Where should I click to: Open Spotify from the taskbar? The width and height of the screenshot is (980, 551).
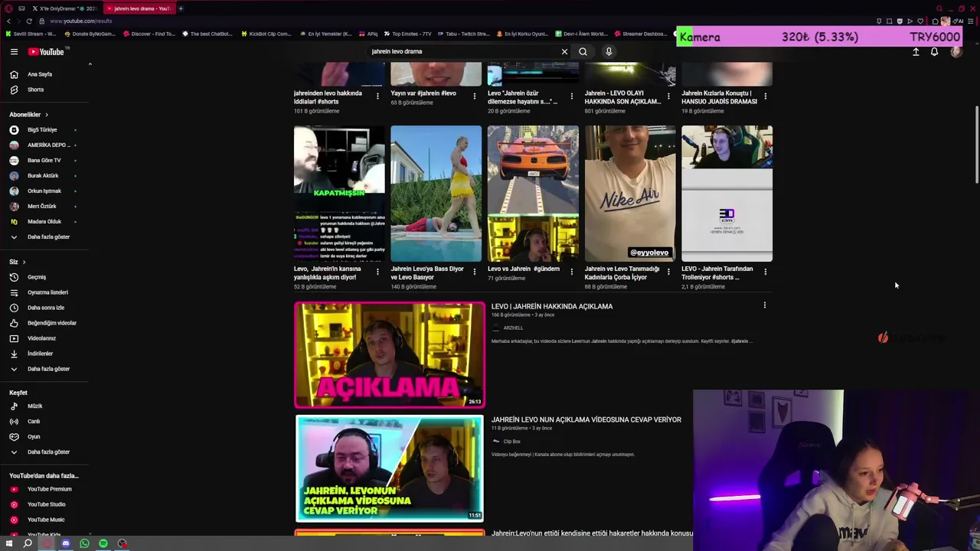pyautogui.click(x=103, y=543)
